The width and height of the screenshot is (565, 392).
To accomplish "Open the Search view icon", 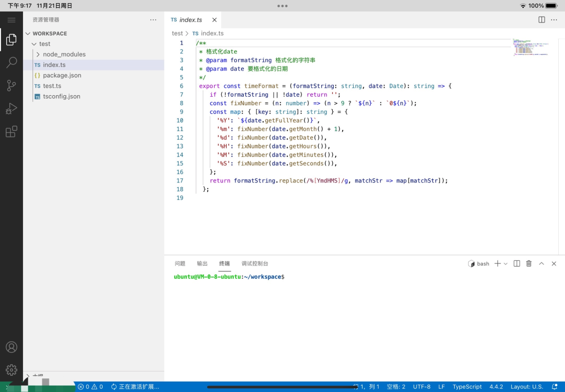I will 11,62.
